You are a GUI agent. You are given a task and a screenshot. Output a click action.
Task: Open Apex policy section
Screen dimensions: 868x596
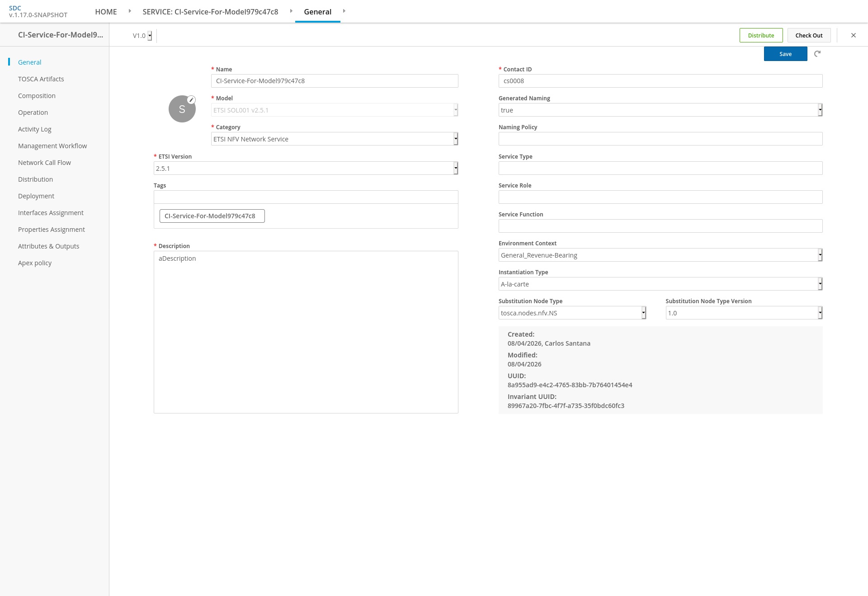coord(35,263)
